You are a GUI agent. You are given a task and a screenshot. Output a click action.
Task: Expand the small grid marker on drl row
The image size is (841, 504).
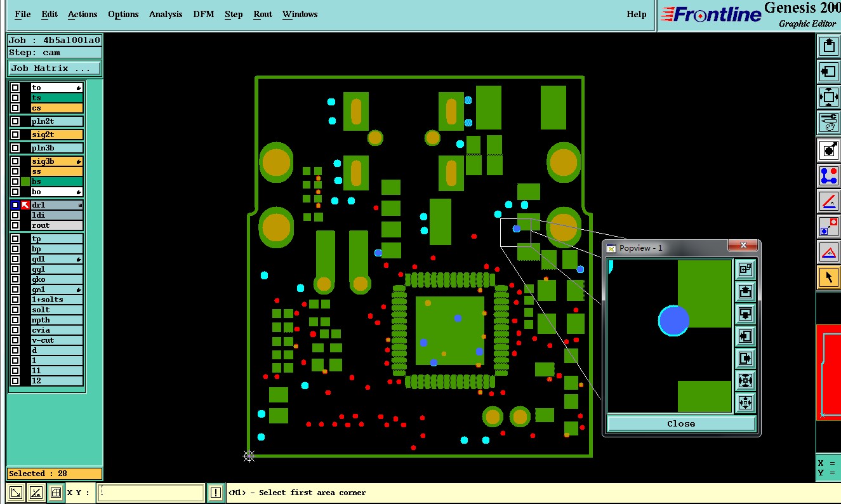coord(80,205)
